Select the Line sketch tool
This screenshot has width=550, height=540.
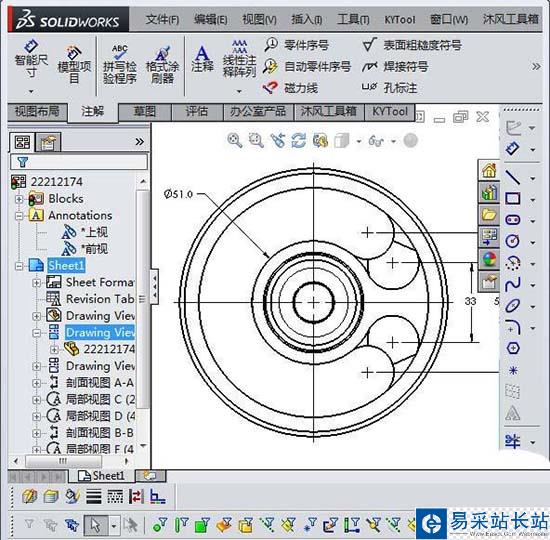pos(512,177)
